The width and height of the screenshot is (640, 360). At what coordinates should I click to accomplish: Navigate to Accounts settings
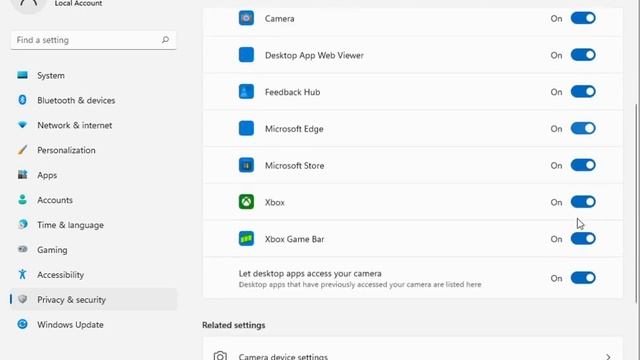(x=94, y=200)
